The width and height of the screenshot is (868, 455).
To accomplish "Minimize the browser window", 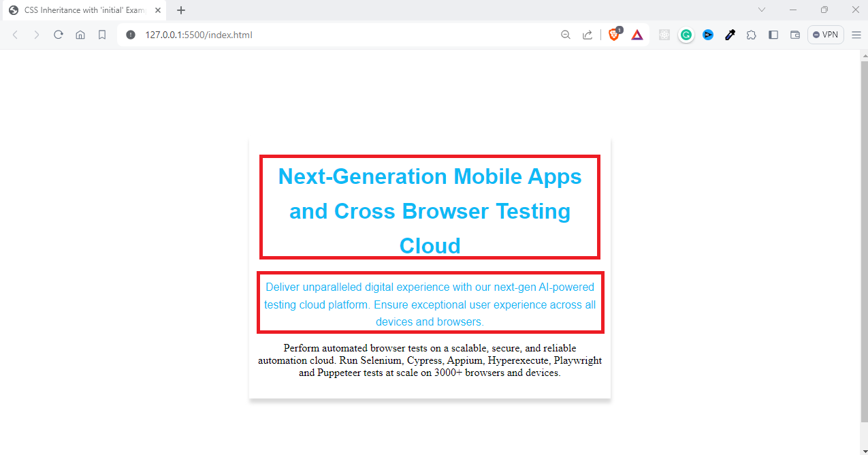I will coord(793,10).
